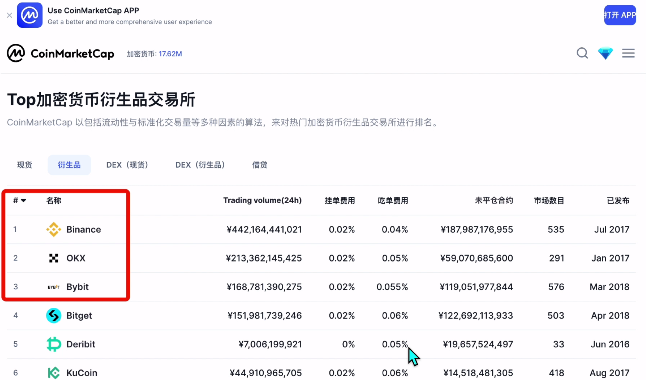Click Bybit open interest ¥119,051,977,844

(476, 287)
